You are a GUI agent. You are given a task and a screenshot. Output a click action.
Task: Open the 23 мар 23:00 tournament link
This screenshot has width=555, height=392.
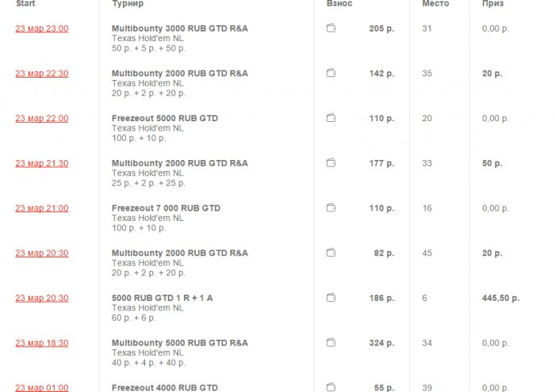coord(42,29)
